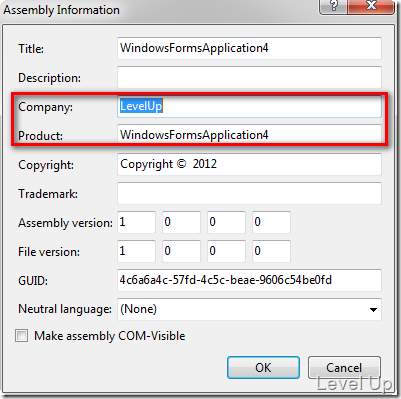Click the Assembly version label

coord(65,223)
